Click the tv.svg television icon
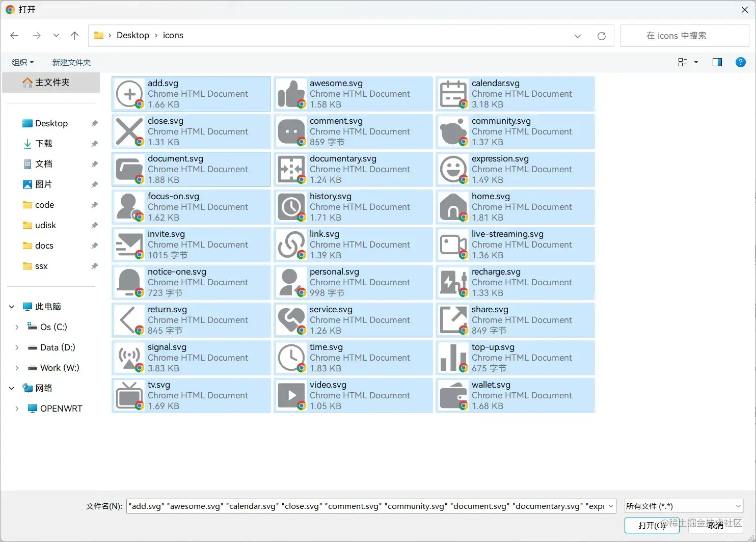Image resolution: width=756 pixels, height=542 pixels. 129,395
